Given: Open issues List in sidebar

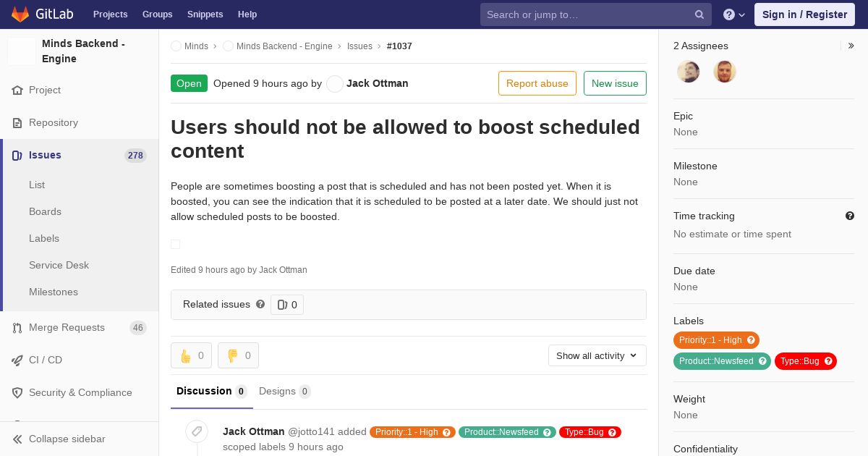Looking at the screenshot, I should pyautogui.click(x=37, y=185).
